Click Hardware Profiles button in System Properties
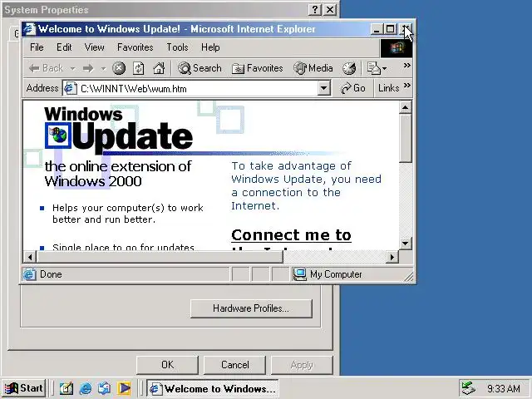This screenshot has height=399, width=532. [x=251, y=308]
